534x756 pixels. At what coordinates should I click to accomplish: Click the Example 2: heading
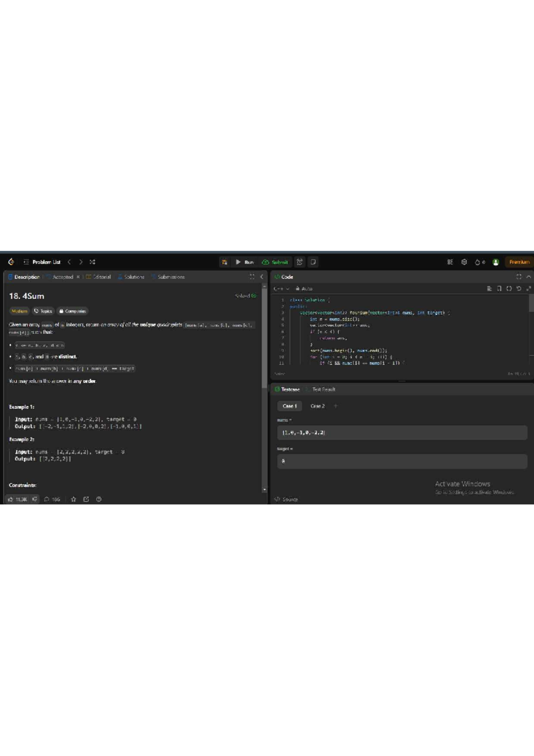(21, 439)
